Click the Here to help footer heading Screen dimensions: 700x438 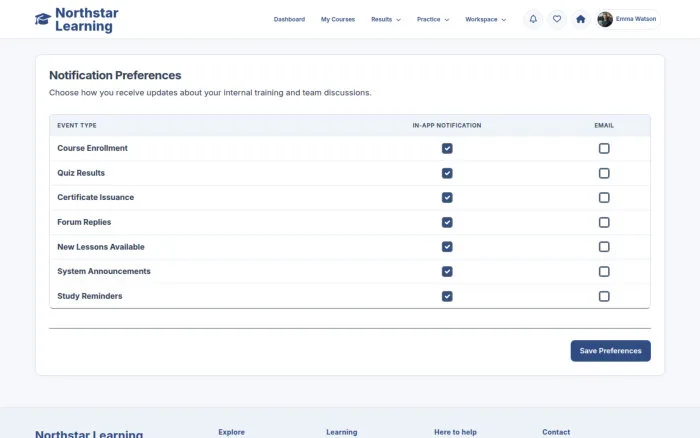click(x=455, y=432)
